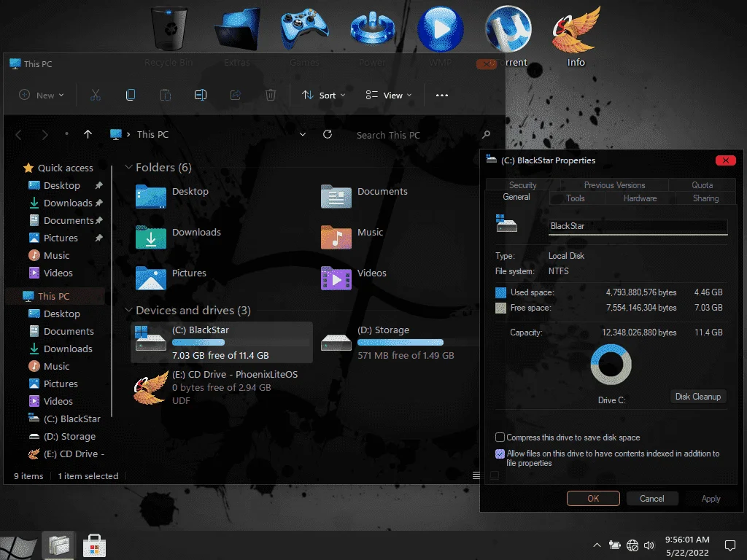This screenshot has height=560, width=747.
Task: Collapse the Folders (6) group
Action: (x=128, y=167)
